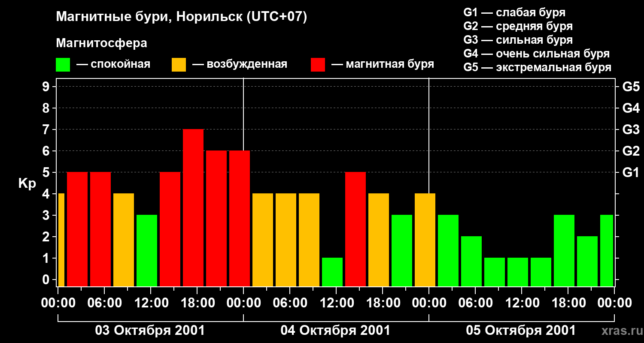Click the right-axis 'G2' scale label
This screenshot has height=343, width=644.
point(631,151)
